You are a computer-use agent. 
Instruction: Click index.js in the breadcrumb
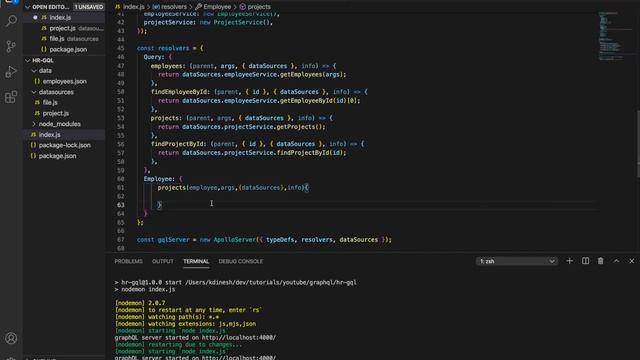pos(133,7)
